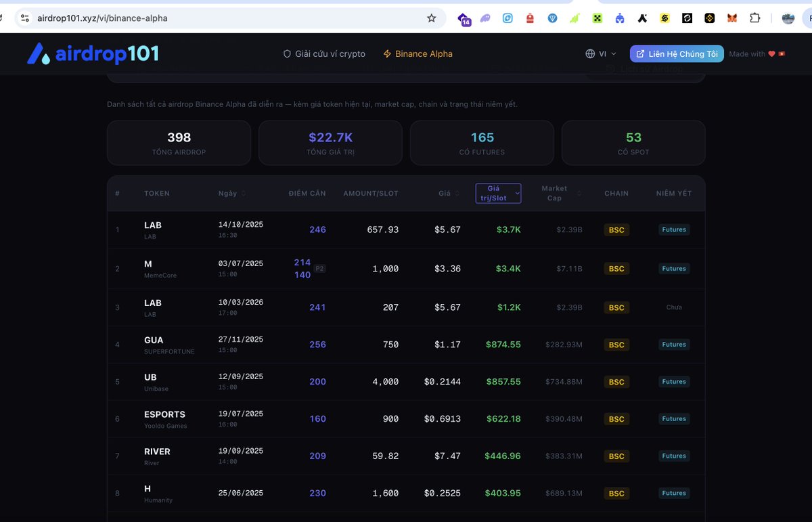Click amount 4,000 in UB row
This screenshot has width=812, height=522.
386,382
